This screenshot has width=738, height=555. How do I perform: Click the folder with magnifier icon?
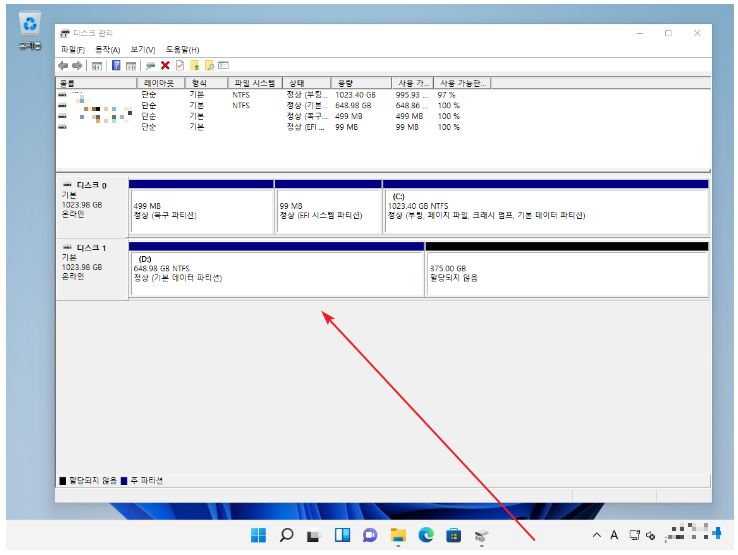[209, 65]
